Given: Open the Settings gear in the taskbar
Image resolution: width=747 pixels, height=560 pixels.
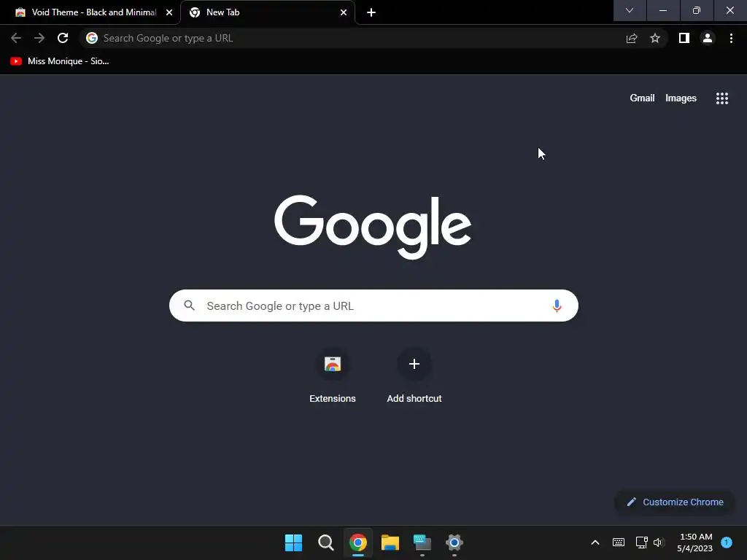Looking at the screenshot, I should pyautogui.click(x=454, y=542).
